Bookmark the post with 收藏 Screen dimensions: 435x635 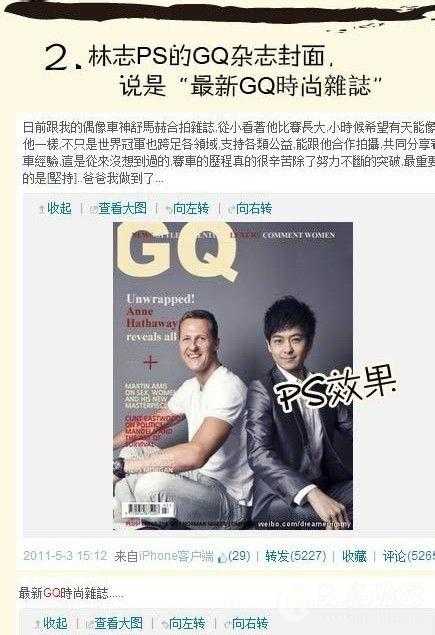point(354,556)
